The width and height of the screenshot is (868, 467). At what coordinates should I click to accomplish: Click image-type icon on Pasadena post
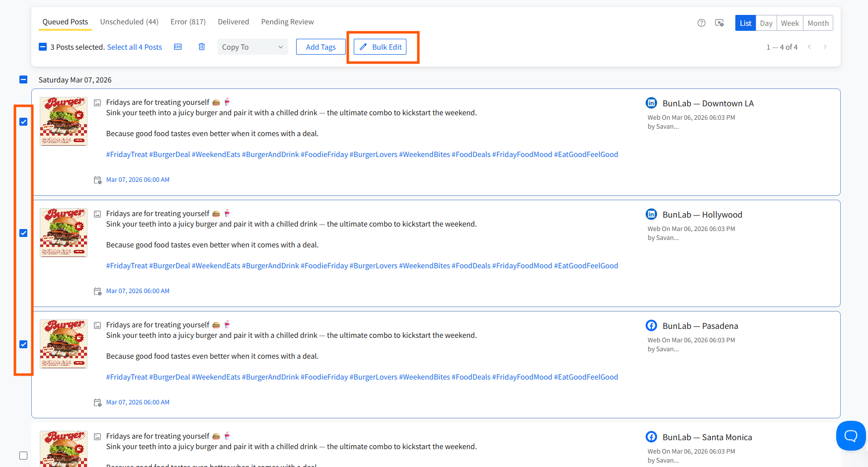click(97, 325)
